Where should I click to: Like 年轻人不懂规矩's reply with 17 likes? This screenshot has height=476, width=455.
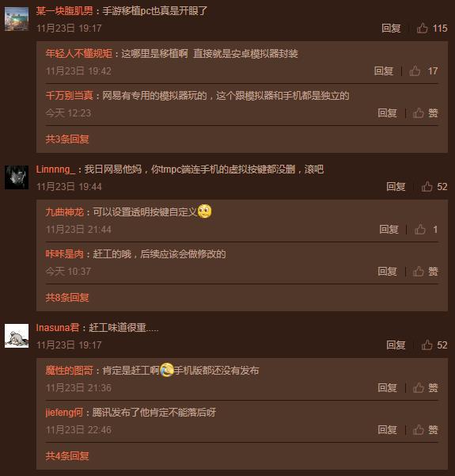[423, 71]
